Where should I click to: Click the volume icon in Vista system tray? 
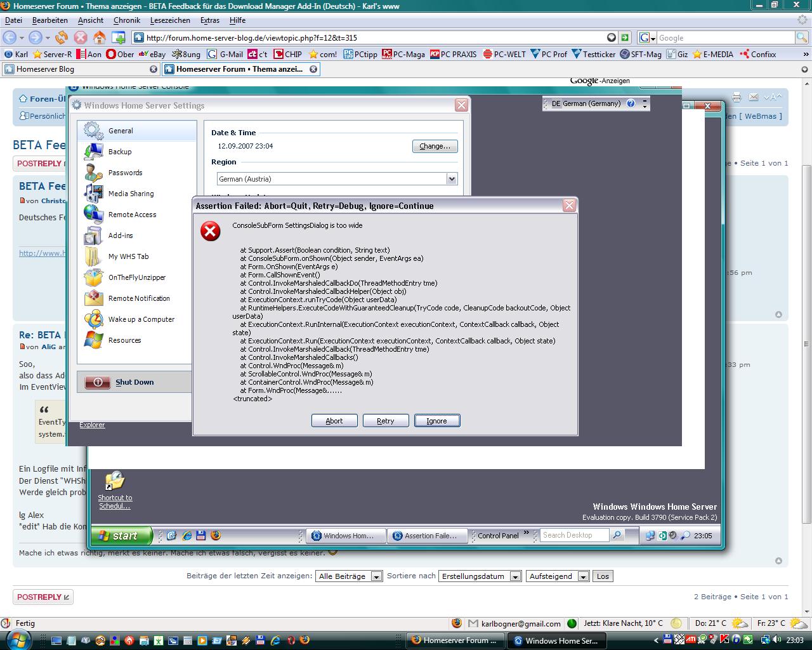pyautogui.click(x=777, y=640)
